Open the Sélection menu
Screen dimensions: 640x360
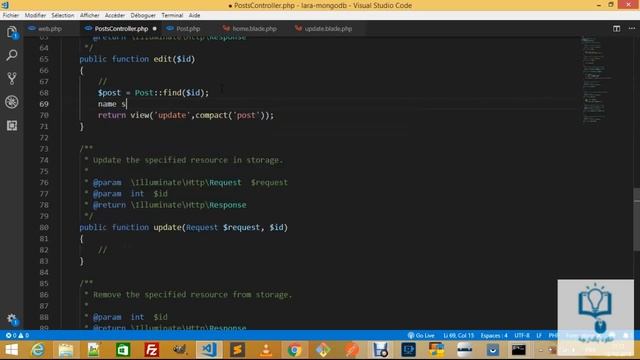pyautogui.click(x=62, y=15)
